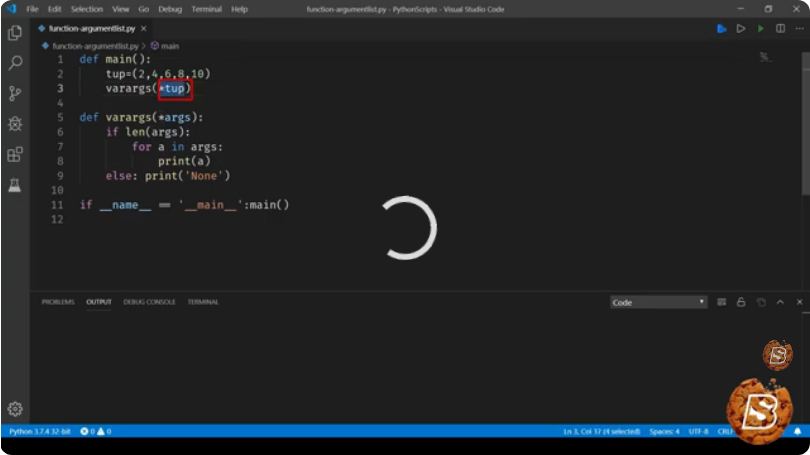The image size is (810, 455).
Task: Click the main breadcrumb symbol
Action: pos(165,46)
